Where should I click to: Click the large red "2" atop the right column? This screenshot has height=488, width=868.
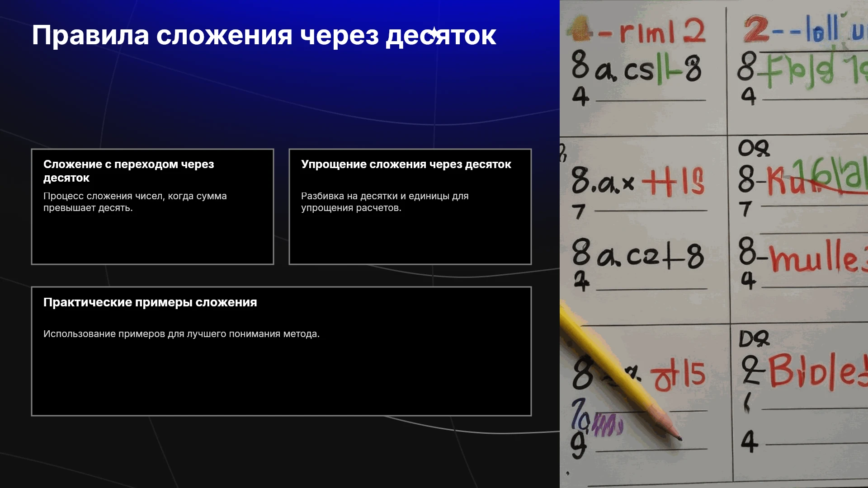(x=756, y=29)
